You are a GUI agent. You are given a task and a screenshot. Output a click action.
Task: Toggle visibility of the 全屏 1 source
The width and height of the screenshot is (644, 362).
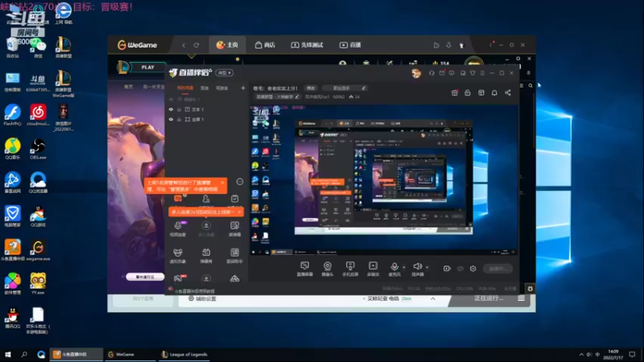pyautogui.click(x=171, y=119)
